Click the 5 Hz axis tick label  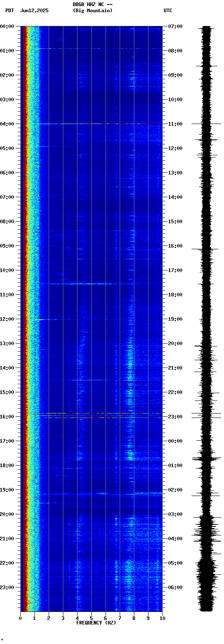pyautogui.click(x=91, y=618)
